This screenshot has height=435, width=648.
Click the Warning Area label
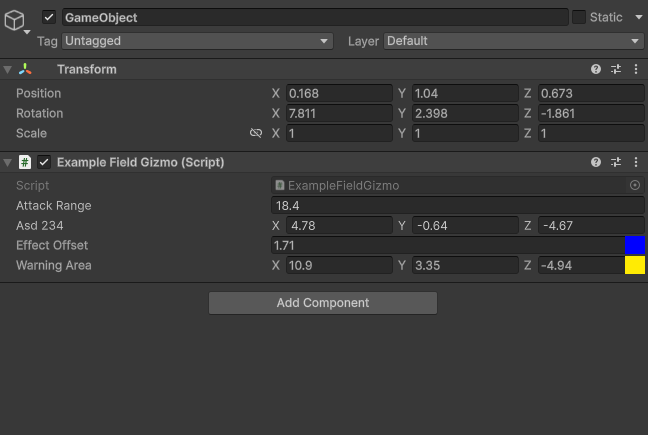[x=54, y=265]
